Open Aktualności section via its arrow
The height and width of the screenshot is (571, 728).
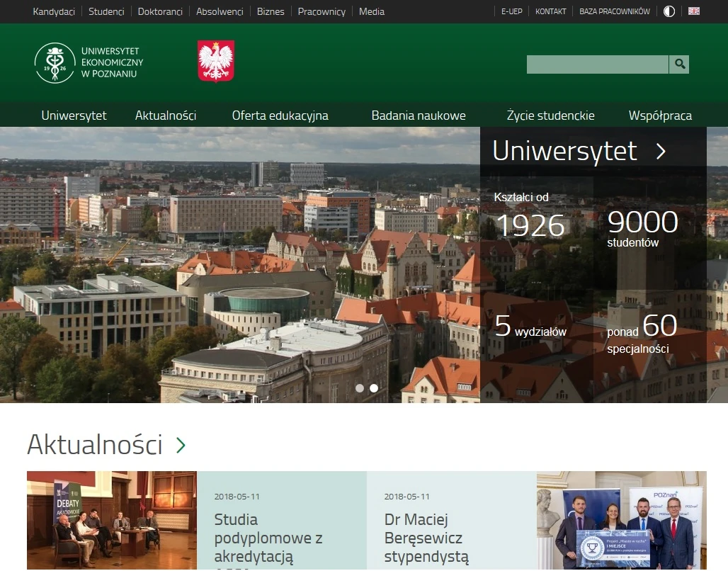[181, 446]
